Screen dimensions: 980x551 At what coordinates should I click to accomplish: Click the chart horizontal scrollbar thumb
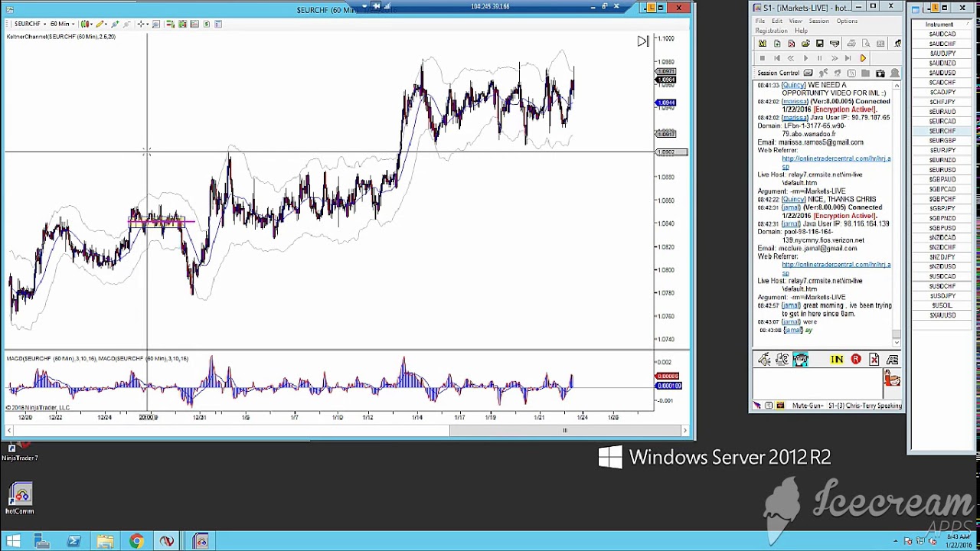[x=565, y=431]
